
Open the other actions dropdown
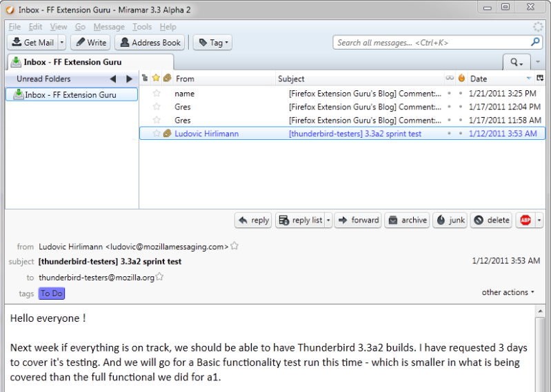[x=508, y=293]
